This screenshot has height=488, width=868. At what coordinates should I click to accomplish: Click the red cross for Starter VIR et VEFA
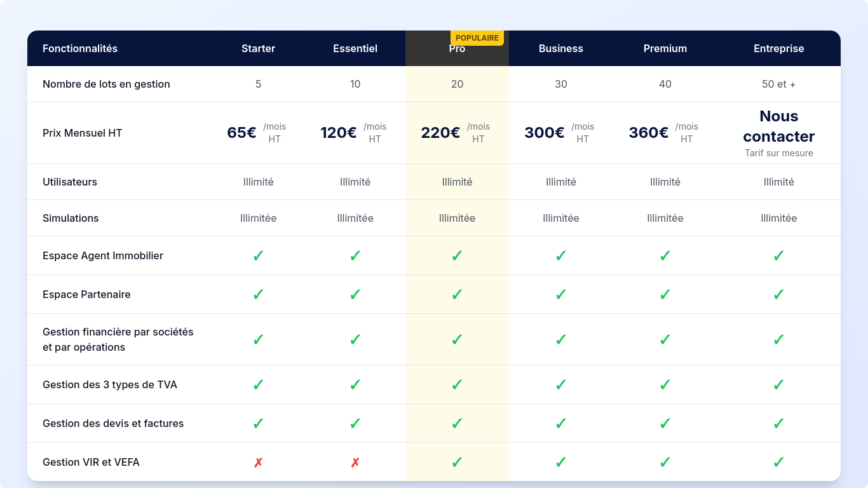click(x=258, y=463)
